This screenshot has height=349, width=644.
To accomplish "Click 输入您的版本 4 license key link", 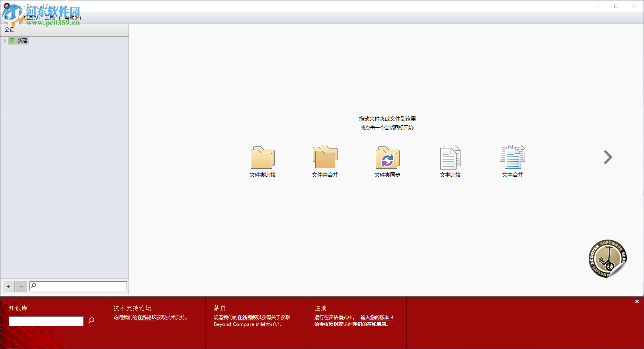I will pyautogui.click(x=377, y=318).
